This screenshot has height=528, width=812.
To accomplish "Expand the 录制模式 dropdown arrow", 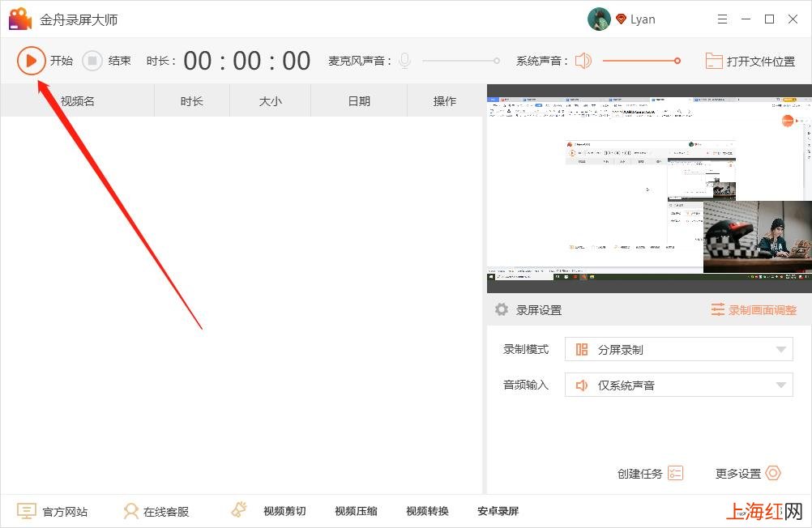I will tap(781, 349).
